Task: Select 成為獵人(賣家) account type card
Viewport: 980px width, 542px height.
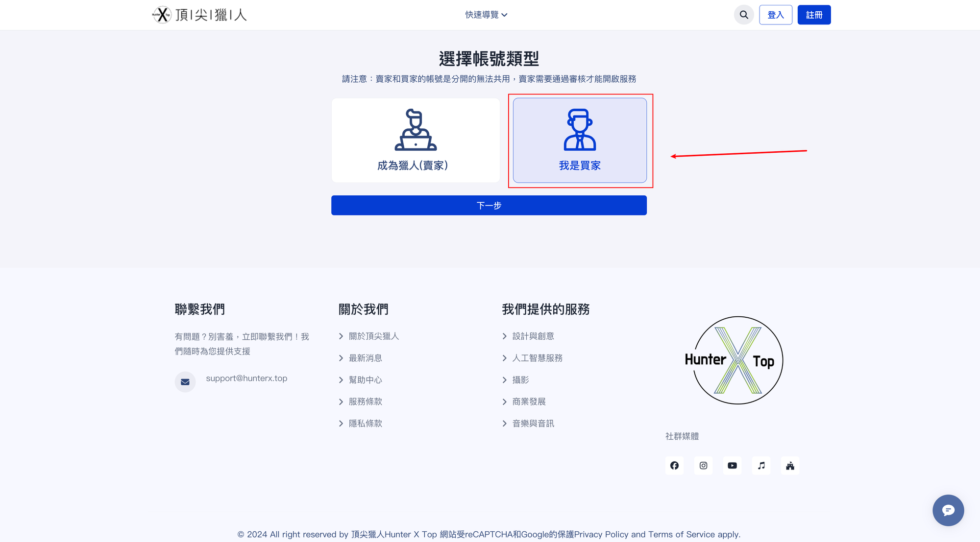Action: click(x=416, y=141)
